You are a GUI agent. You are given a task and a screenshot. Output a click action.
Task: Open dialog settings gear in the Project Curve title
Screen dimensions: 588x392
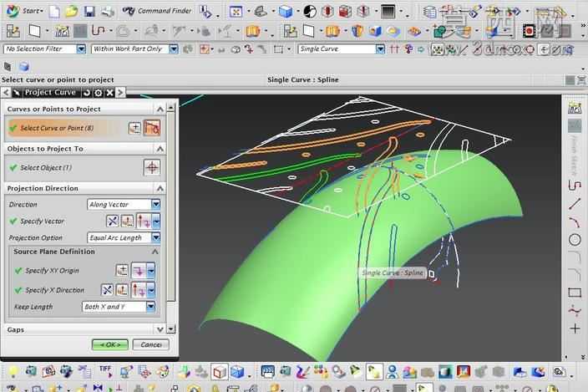tap(99, 93)
